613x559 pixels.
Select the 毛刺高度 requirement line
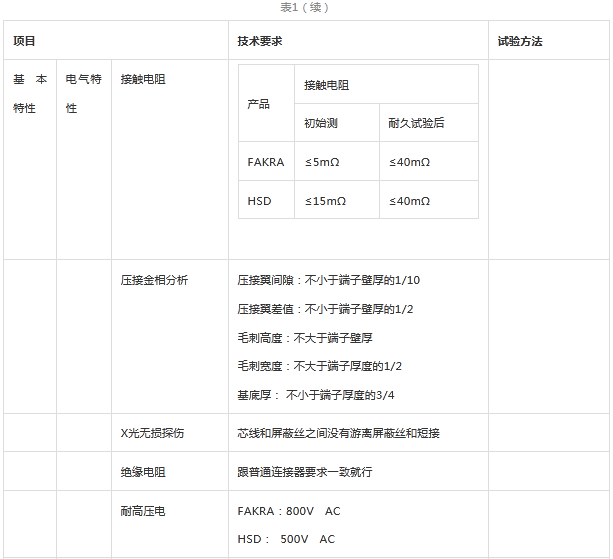click(304, 337)
